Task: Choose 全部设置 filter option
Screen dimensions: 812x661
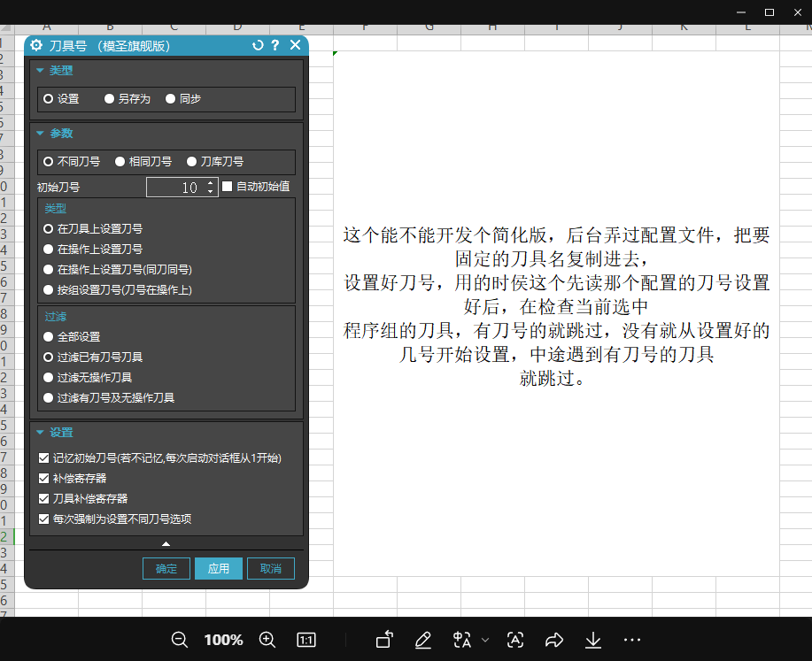Action: (48, 337)
